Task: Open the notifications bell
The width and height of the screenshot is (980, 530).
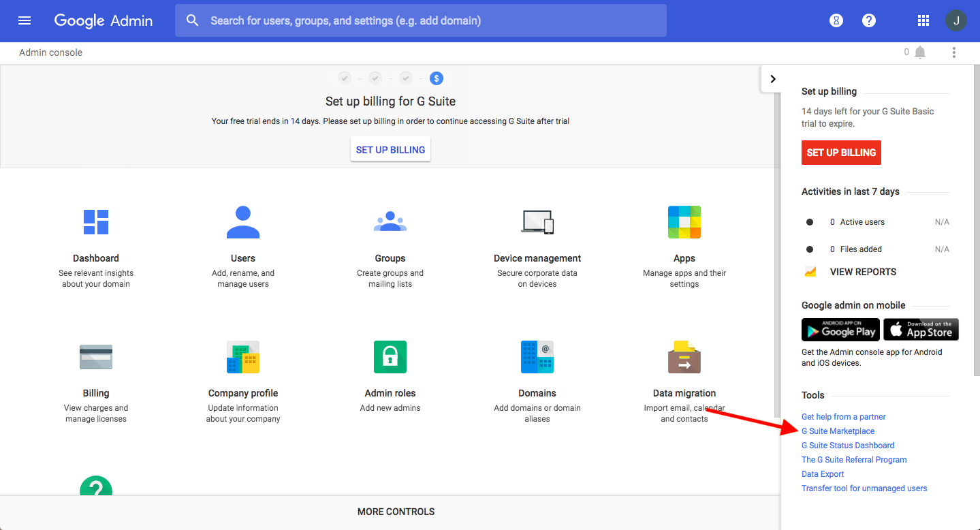Action: point(920,52)
